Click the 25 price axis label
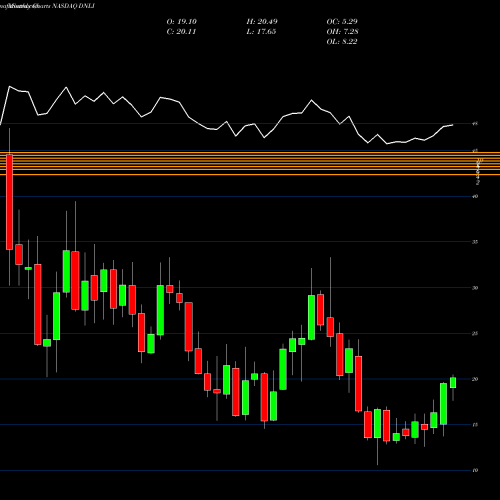500x500 pixels. coord(475,333)
